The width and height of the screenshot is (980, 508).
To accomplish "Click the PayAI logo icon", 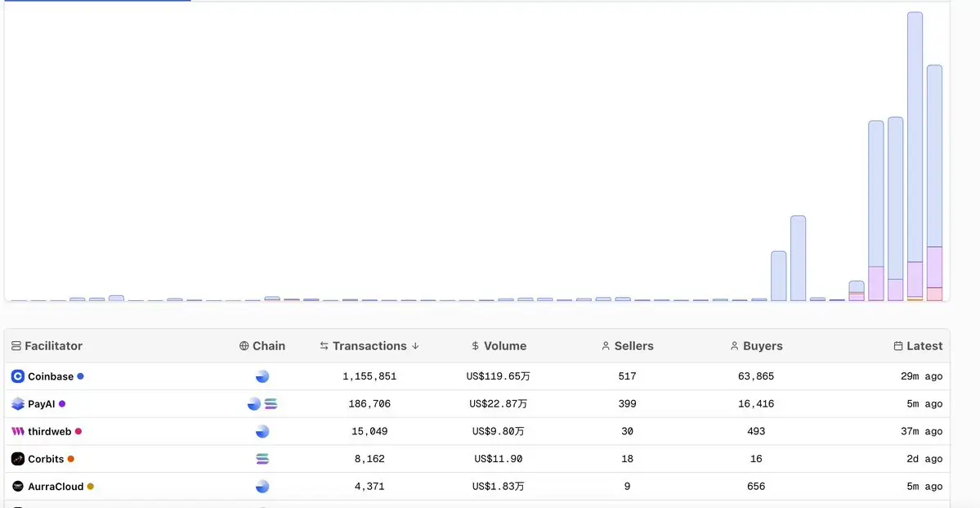I will [17, 404].
